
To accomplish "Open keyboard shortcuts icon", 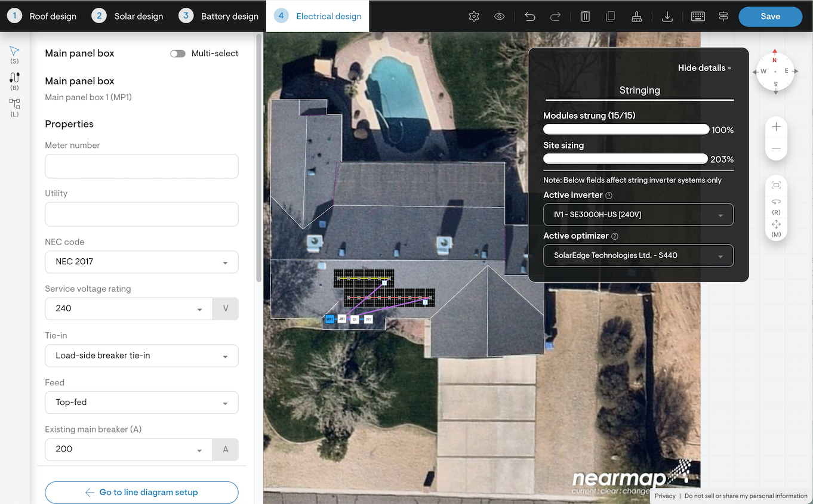I will tap(698, 17).
